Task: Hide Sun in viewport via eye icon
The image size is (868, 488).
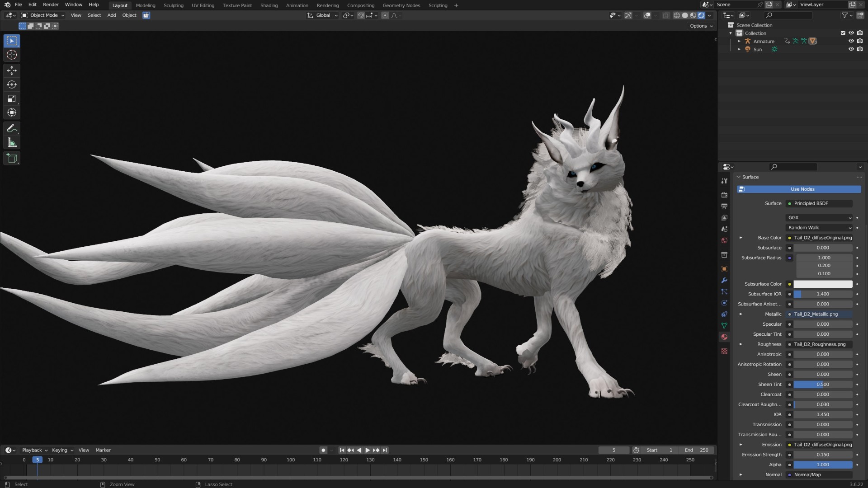Action: coord(851,49)
